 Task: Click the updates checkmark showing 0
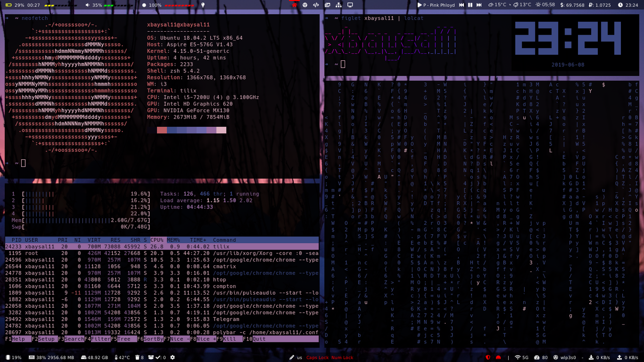(157, 357)
